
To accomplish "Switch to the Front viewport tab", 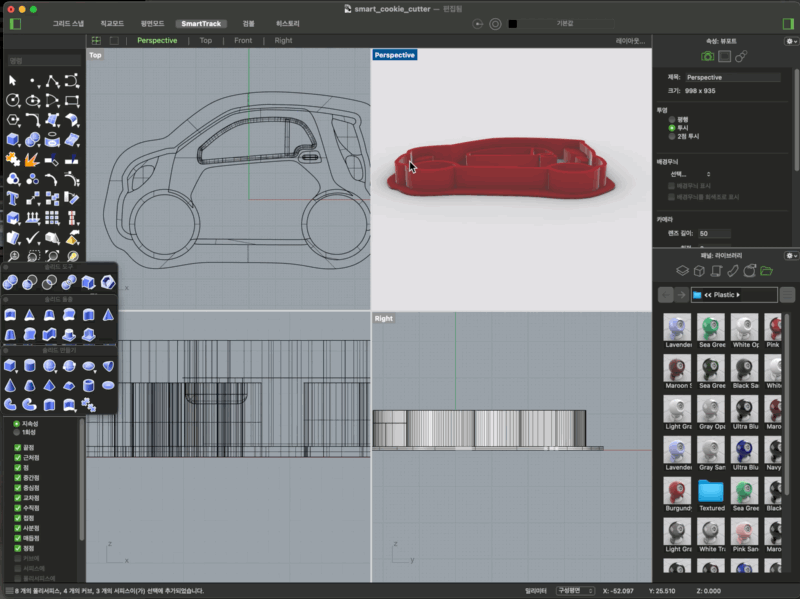I will pos(243,41).
